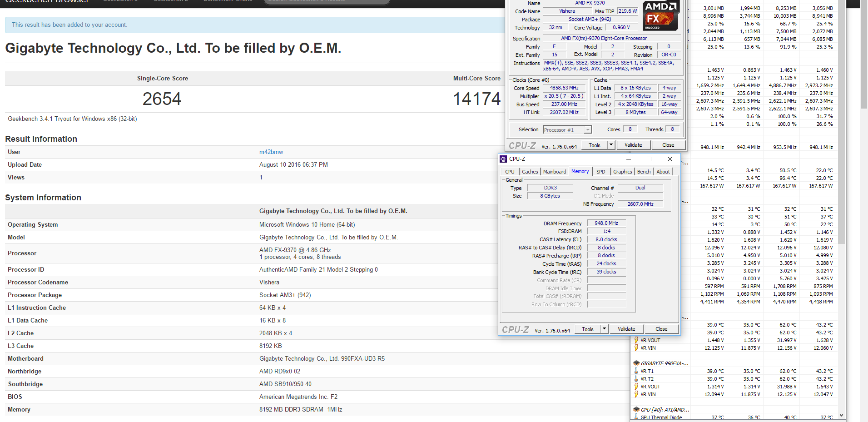The width and height of the screenshot is (868, 422).
Task: Open the Bench tab in CPU-Z
Action: (644, 172)
